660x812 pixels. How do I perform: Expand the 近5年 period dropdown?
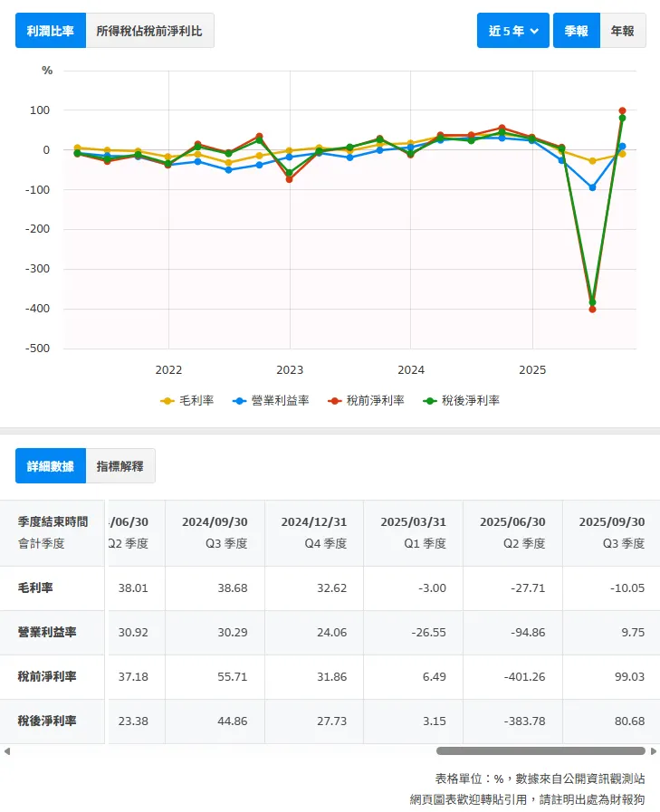[x=512, y=31]
